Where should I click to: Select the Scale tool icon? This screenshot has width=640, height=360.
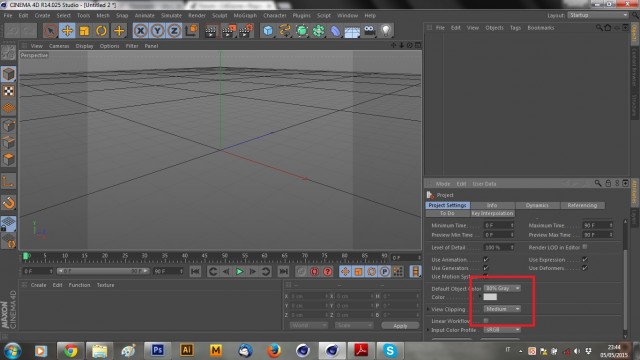click(84, 31)
